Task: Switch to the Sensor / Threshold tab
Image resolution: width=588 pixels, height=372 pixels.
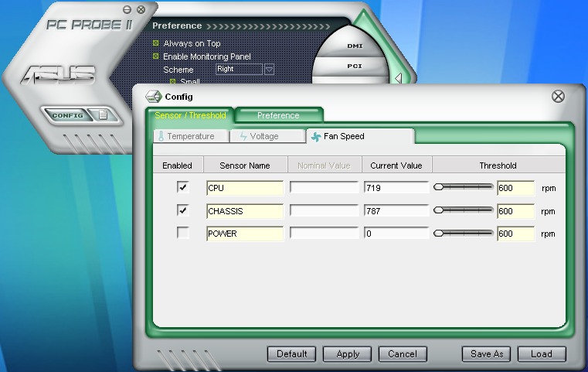Action: pyautogui.click(x=190, y=115)
